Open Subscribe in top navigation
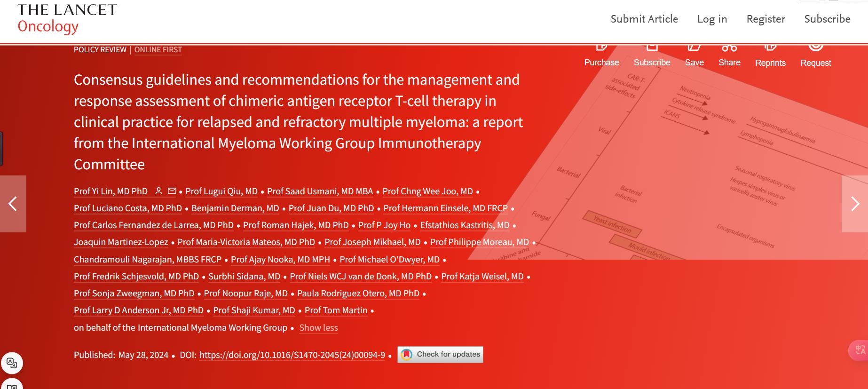 827,19
